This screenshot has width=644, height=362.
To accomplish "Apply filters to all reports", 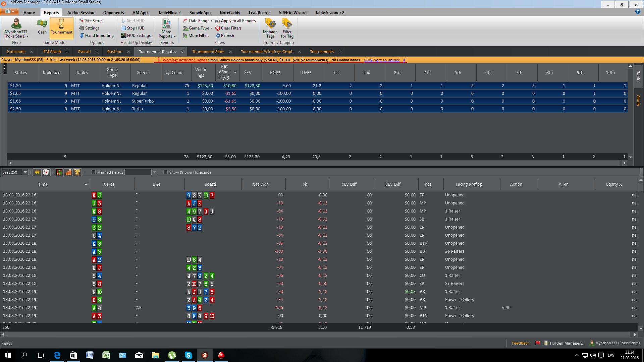I will [235, 21].
